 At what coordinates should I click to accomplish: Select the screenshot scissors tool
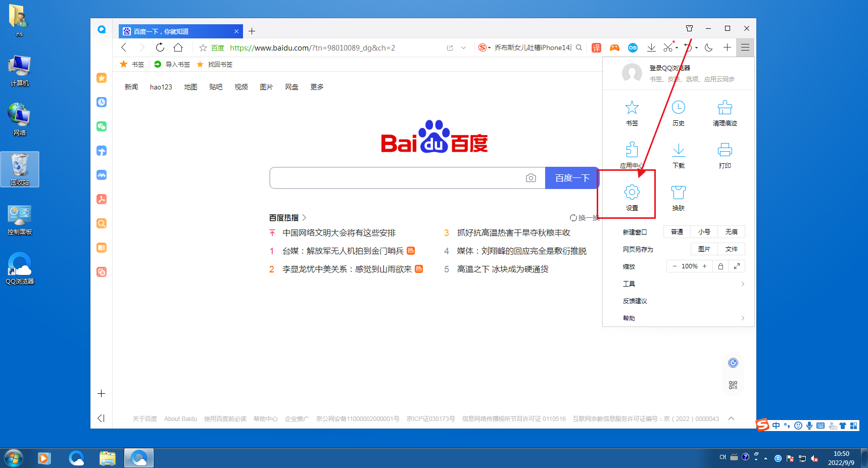coord(668,48)
